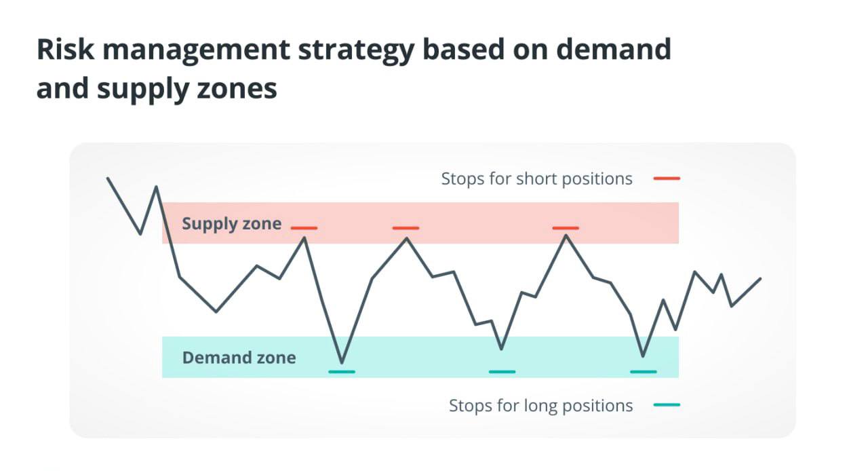Image resolution: width=868 pixels, height=471 pixels.
Task: Click the deepest price trough in demand zone
Action: coord(341,362)
